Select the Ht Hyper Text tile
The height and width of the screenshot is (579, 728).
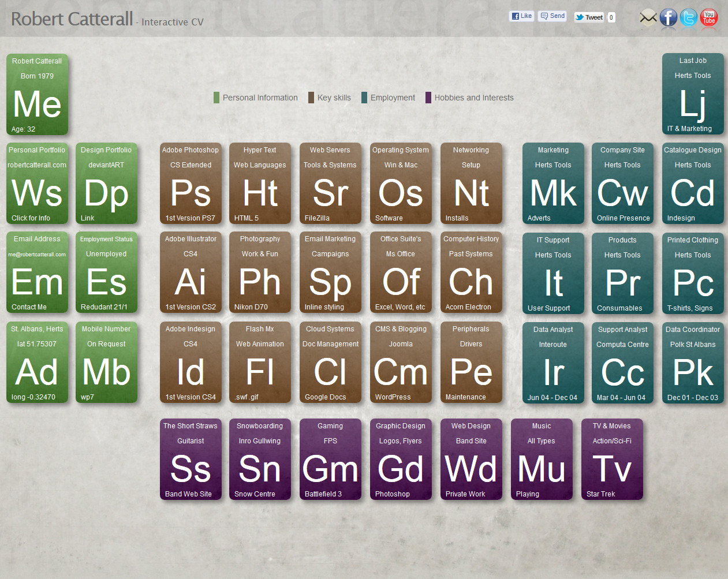260,184
